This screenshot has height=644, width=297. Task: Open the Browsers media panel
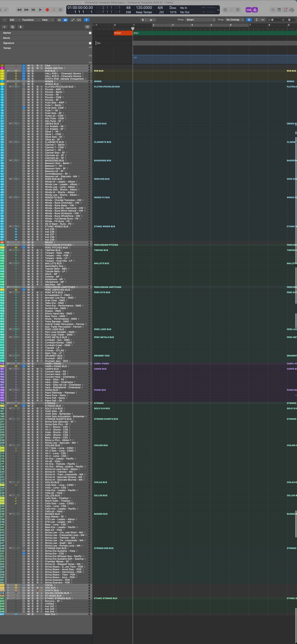point(292,10)
